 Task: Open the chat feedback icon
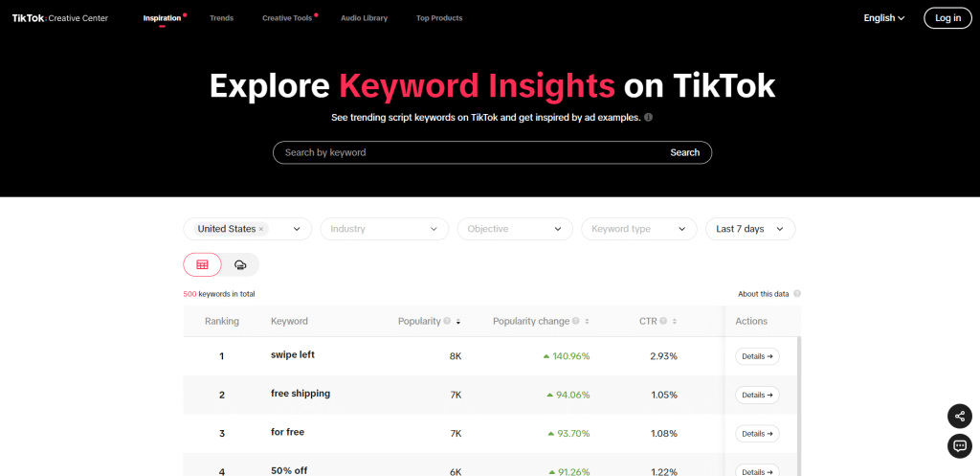click(959, 446)
